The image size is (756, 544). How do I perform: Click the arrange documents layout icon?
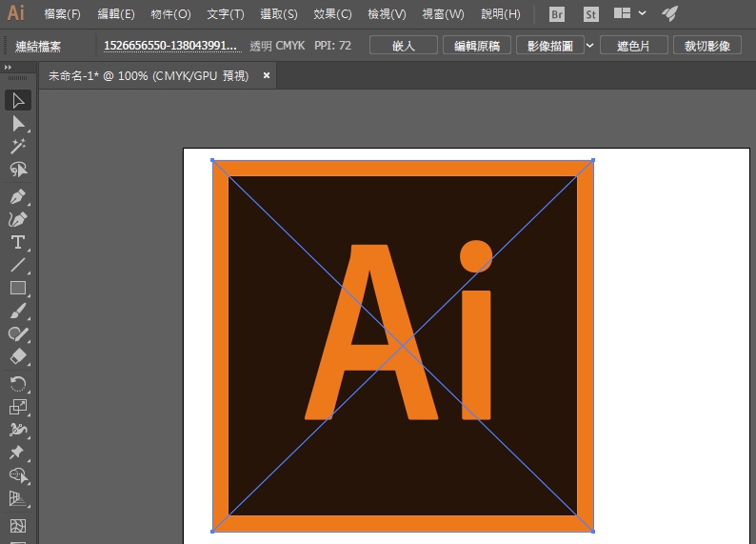pos(622,13)
